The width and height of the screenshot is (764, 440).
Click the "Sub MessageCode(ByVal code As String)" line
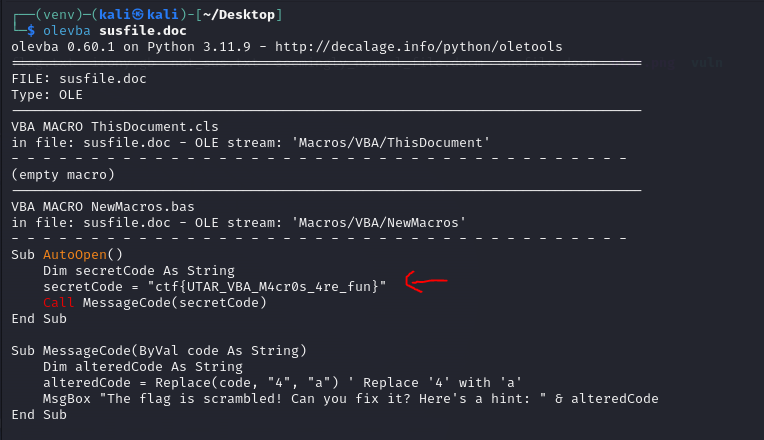158,351
